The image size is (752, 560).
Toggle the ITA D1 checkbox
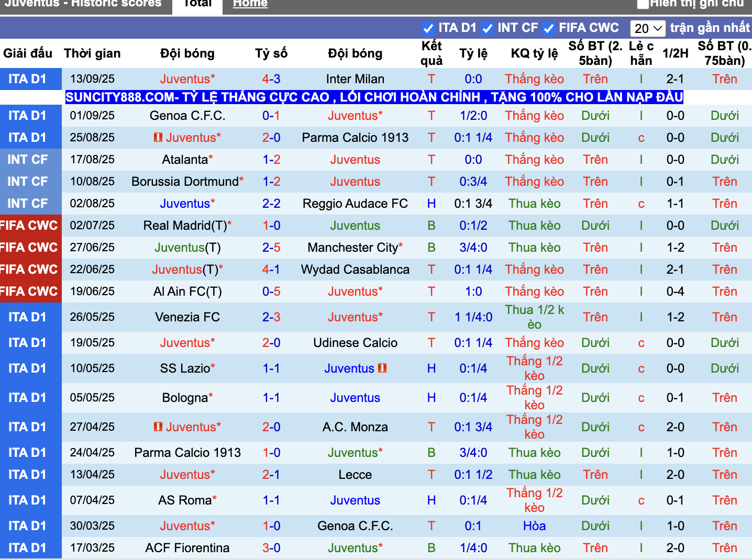click(x=428, y=28)
